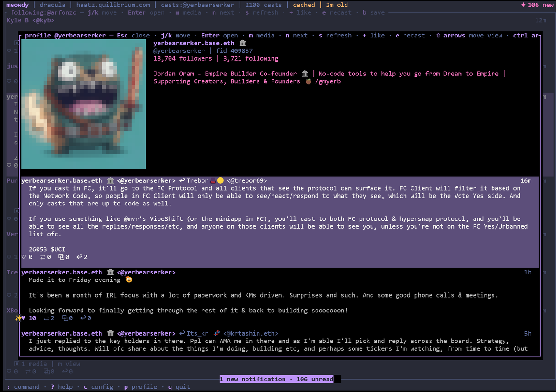Image resolution: width=556 pixels, height=392 pixels.
Task: Click arrows move view hint
Action: pos(469,36)
